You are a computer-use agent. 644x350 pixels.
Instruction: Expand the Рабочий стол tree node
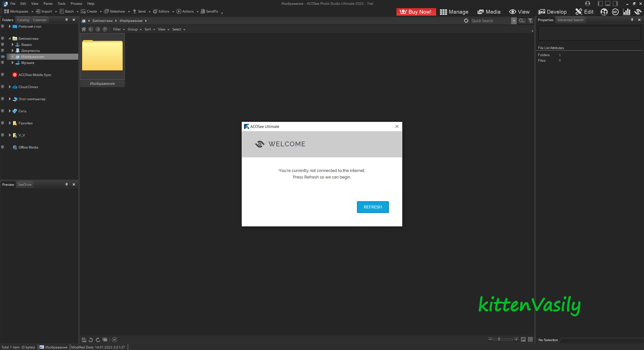tap(10, 26)
